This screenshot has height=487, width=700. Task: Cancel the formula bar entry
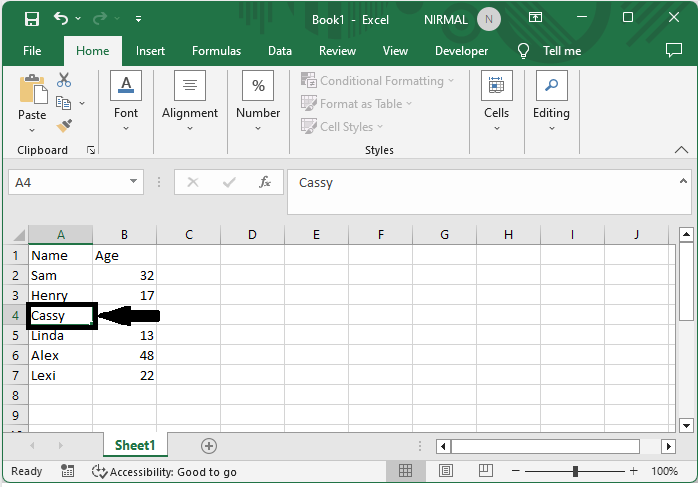coord(193,182)
